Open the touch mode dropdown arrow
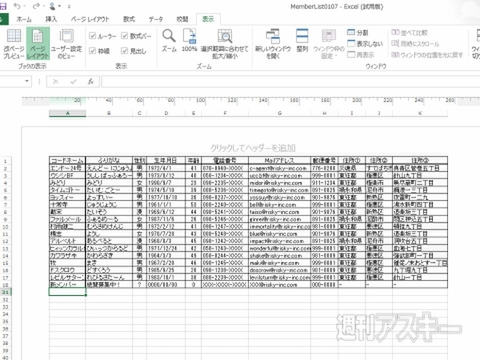Screen dimensions: 480x360 59,6
